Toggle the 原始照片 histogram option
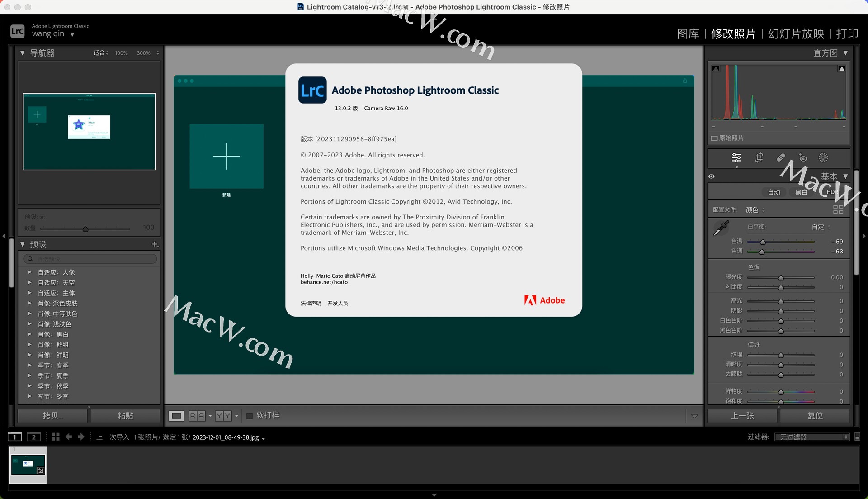The image size is (868, 499). point(715,138)
